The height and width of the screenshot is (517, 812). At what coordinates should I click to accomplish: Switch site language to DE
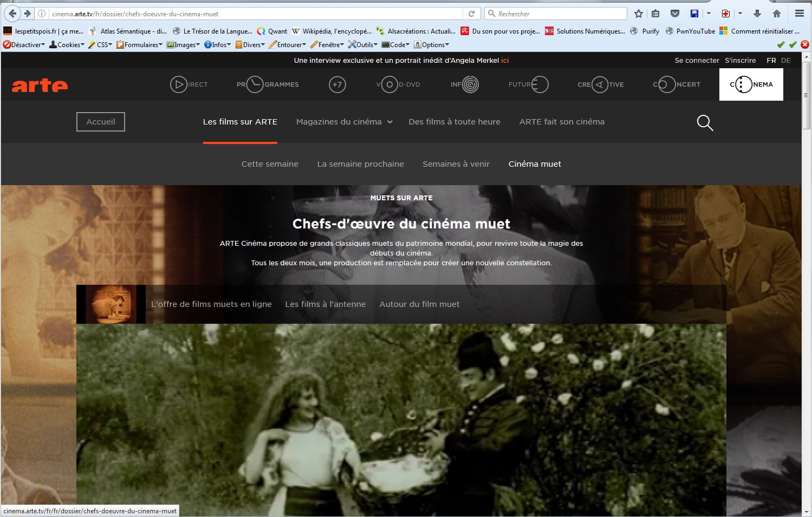pyautogui.click(x=786, y=60)
